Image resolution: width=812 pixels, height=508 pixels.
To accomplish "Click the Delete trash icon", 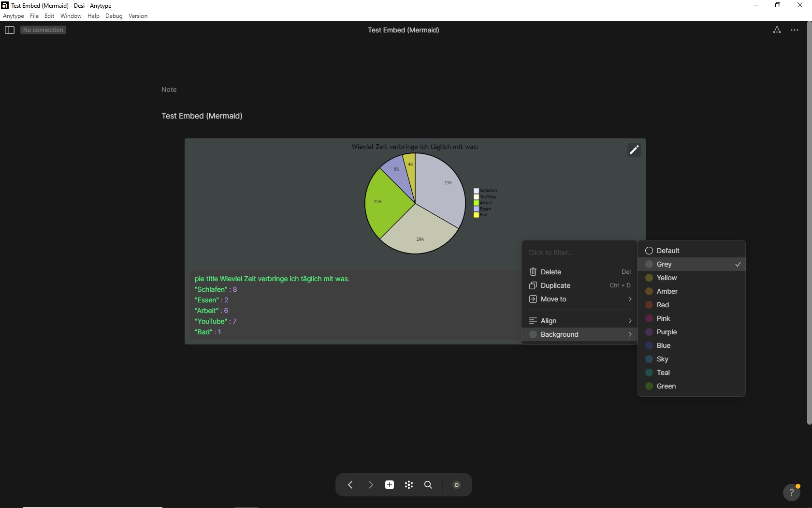I will (533, 272).
